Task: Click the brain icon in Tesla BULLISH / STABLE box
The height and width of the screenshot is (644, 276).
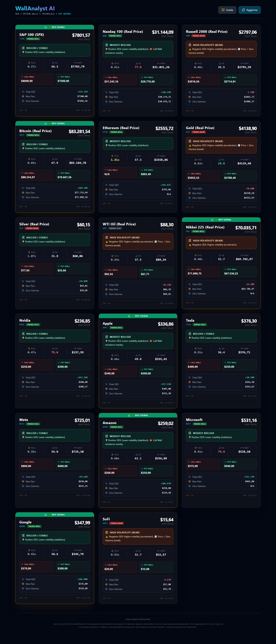Action: pyautogui.click(x=190, y=334)
